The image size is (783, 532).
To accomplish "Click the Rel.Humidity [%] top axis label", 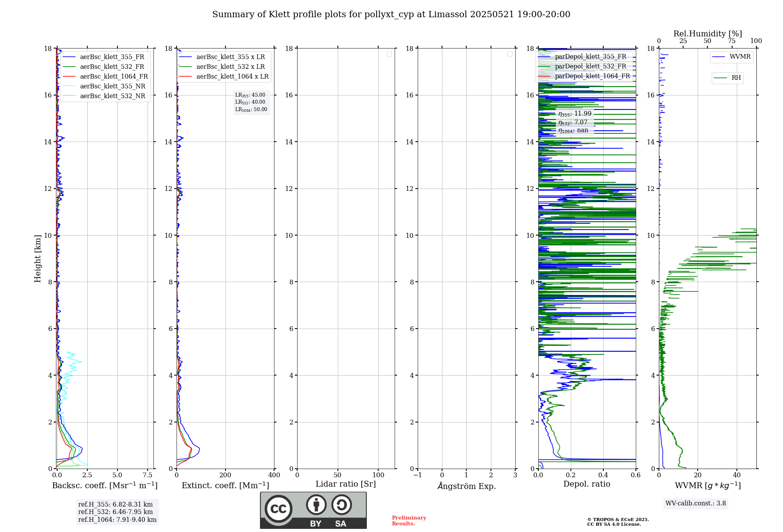I will pyautogui.click(x=707, y=34).
